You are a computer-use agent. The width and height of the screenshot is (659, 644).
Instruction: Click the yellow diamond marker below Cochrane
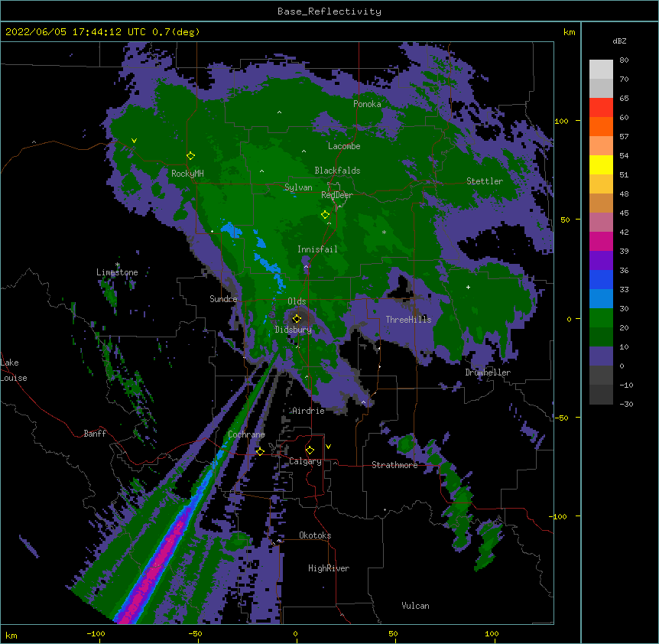(260, 451)
